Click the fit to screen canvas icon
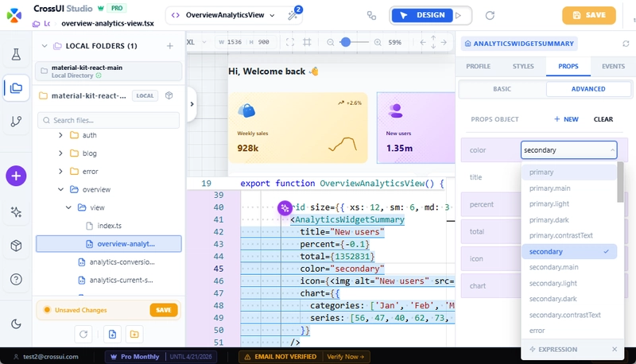 click(x=290, y=42)
